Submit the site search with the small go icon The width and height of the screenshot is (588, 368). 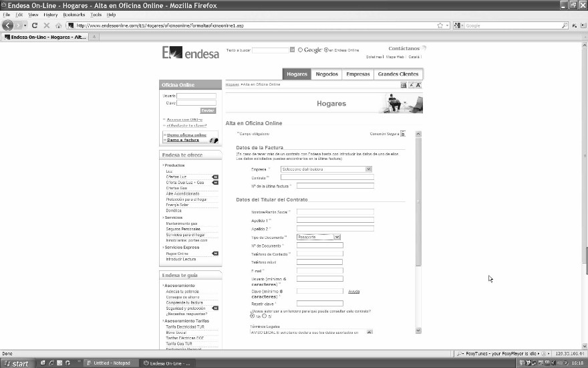[292, 50]
